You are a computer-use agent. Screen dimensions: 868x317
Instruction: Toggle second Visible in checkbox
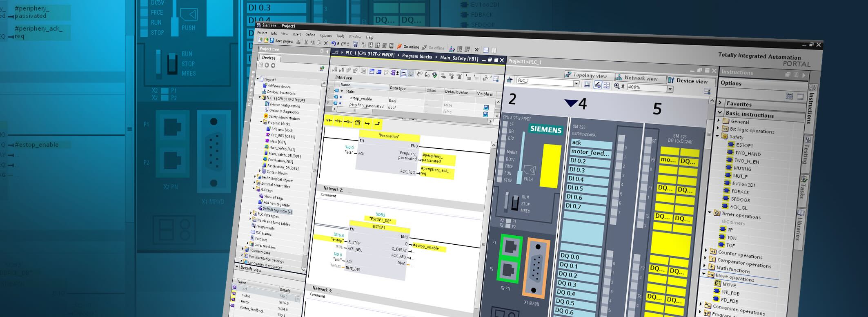point(485,114)
